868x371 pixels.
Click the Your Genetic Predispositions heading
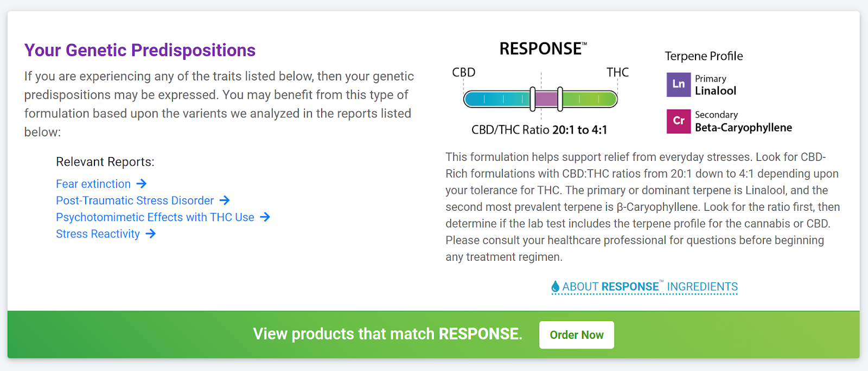140,50
